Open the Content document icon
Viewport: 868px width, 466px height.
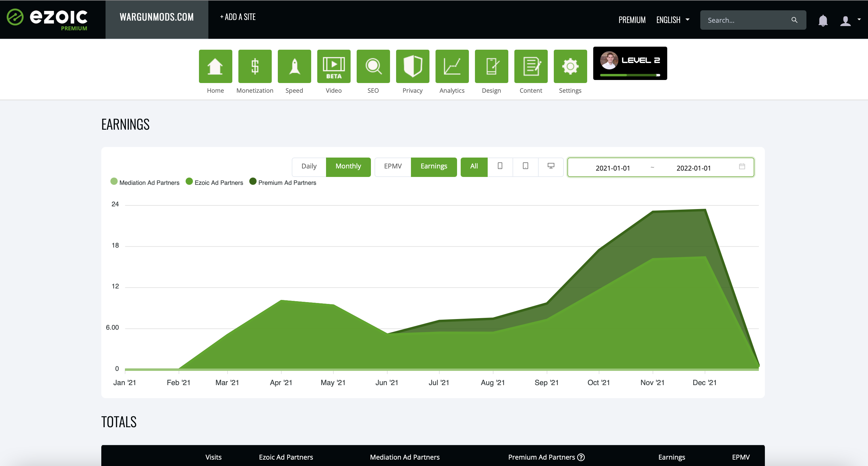[x=531, y=66]
